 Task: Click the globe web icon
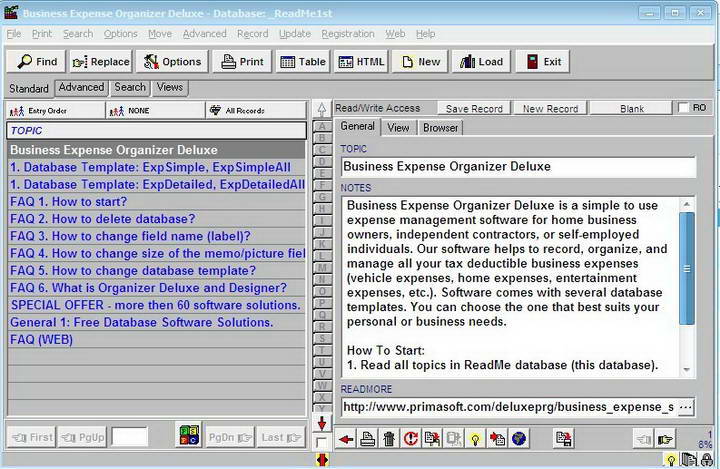click(x=519, y=439)
